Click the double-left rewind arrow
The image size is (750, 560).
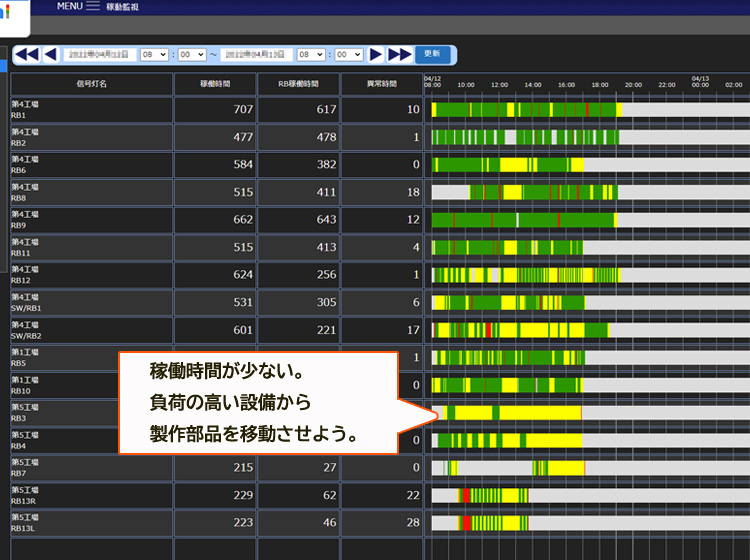pyautogui.click(x=27, y=54)
